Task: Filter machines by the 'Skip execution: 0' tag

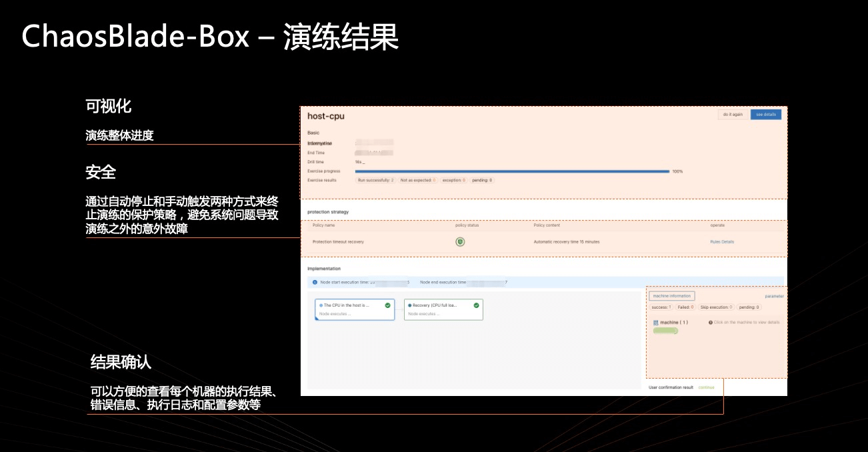Action: [x=716, y=307]
